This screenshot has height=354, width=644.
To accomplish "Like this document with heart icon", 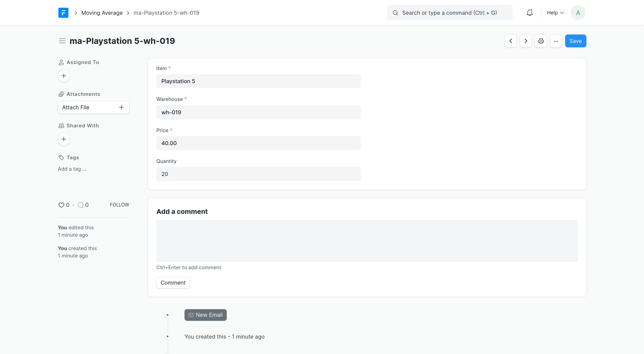I will pyautogui.click(x=61, y=205).
